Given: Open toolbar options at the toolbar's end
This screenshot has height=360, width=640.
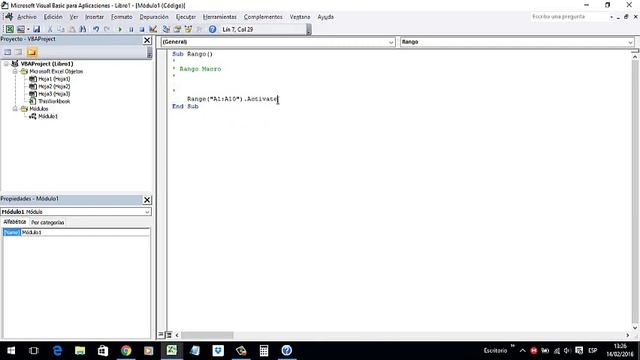Looking at the screenshot, I should [309, 30].
